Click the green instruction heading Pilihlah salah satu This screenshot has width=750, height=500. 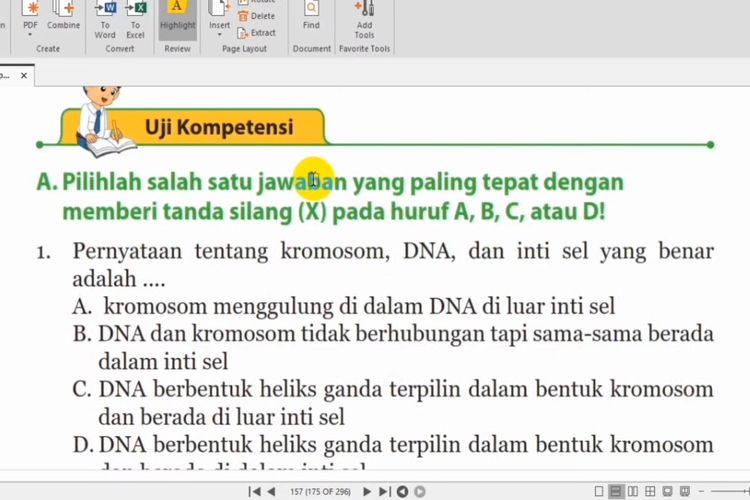pyautogui.click(x=330, y=197)
